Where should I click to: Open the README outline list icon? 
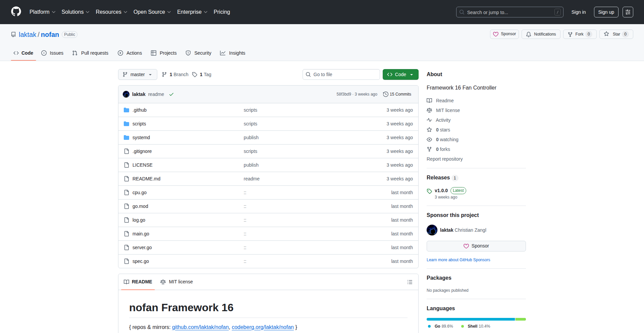coord(410,282)
